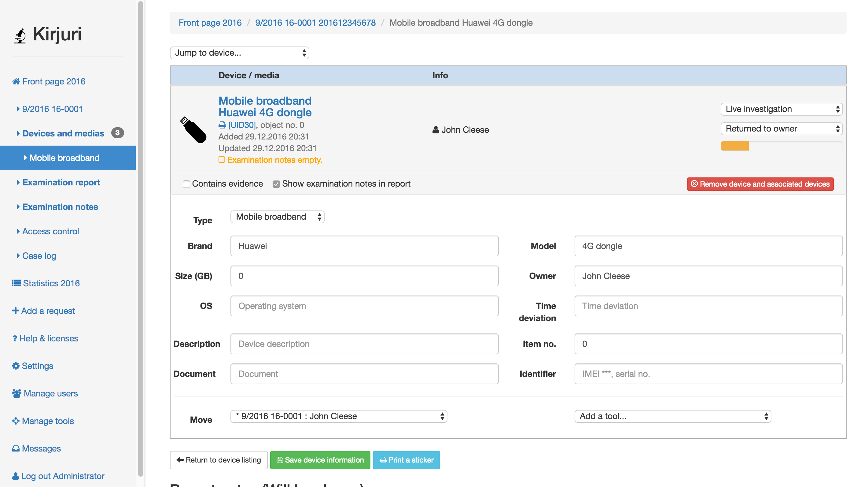Open the Jump to device dropdown

(x=239, y=53)
